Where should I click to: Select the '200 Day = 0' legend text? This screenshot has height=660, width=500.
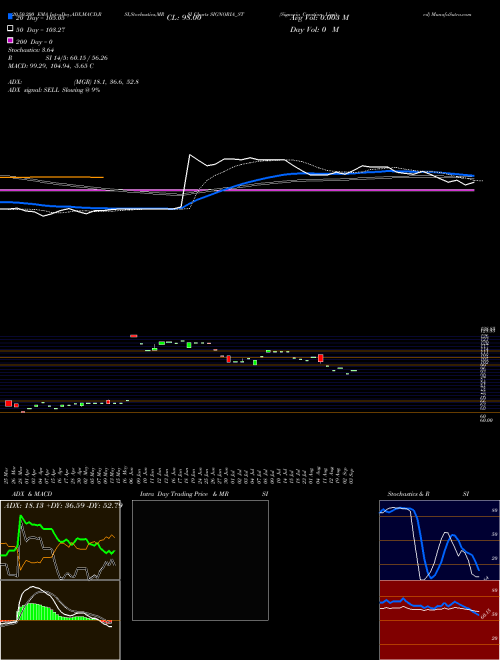tap(34, 42)
